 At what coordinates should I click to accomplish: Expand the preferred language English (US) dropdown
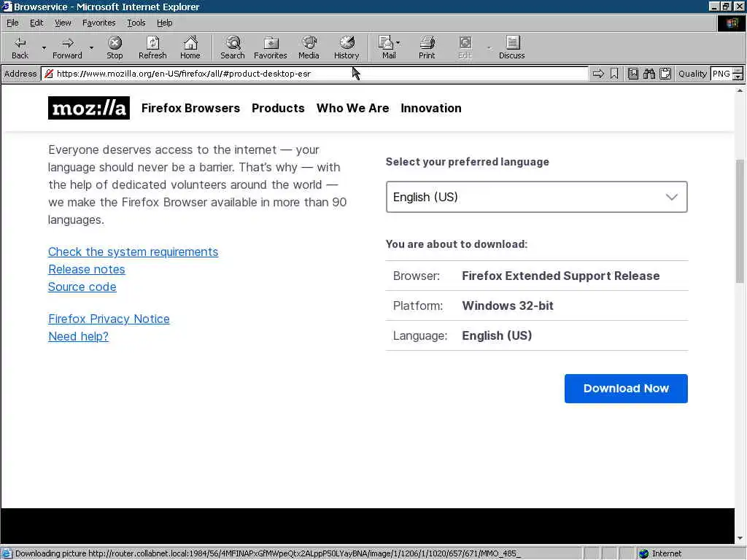tap(536, 197)
